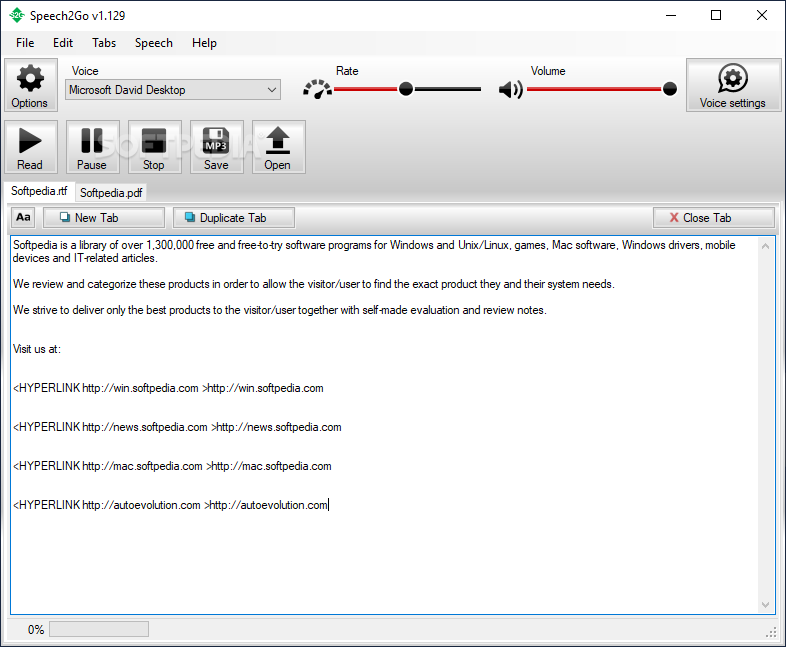The image size is (786, 647).
Task: Click scrollbar up arrow in text area
Action: [x=765, y=246]
